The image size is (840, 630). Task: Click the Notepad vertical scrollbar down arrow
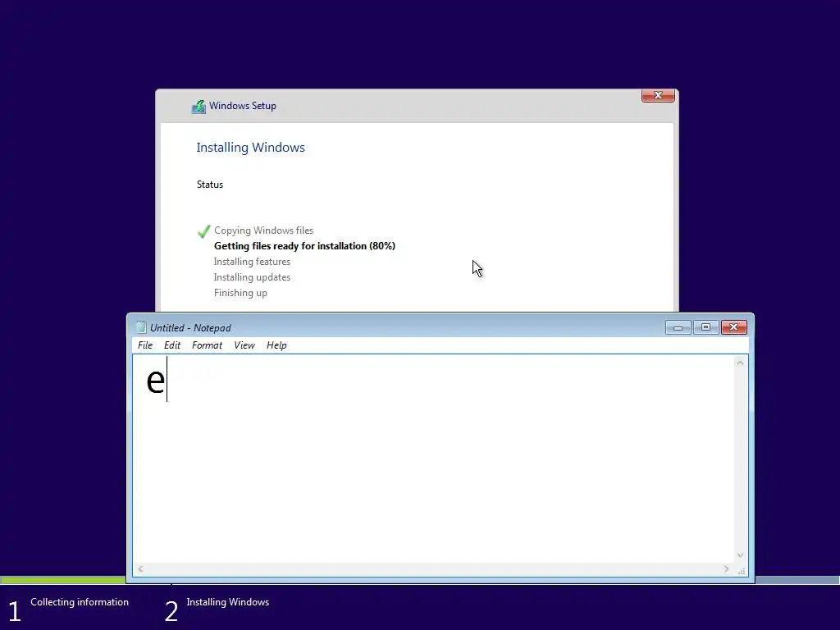(x=740, y=555)
